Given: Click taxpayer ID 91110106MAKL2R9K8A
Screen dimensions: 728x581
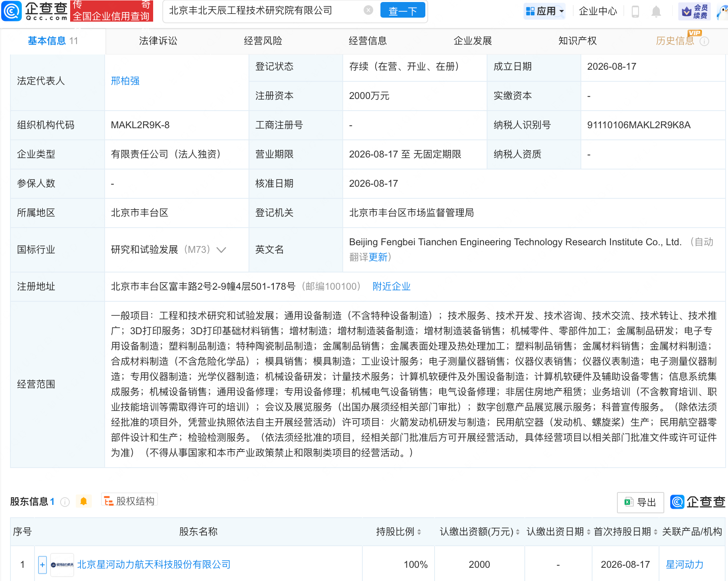Looking at the screenshot, I should pos(639,125).
